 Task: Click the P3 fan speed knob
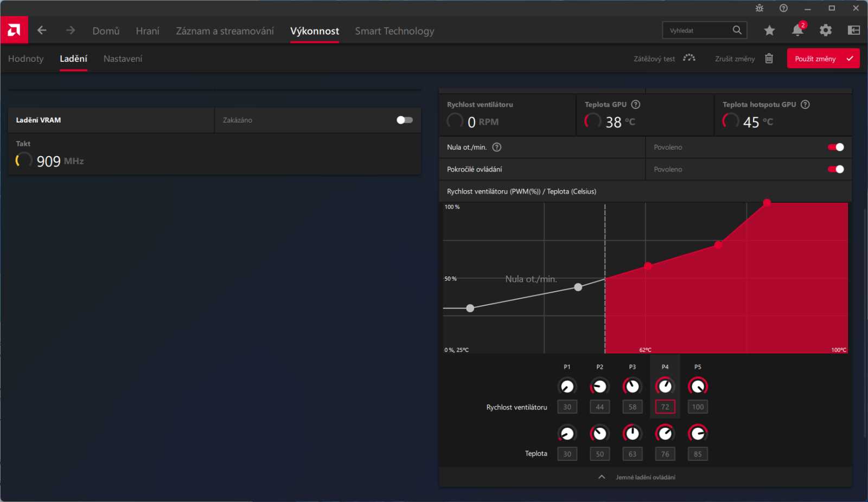[632, 387]
